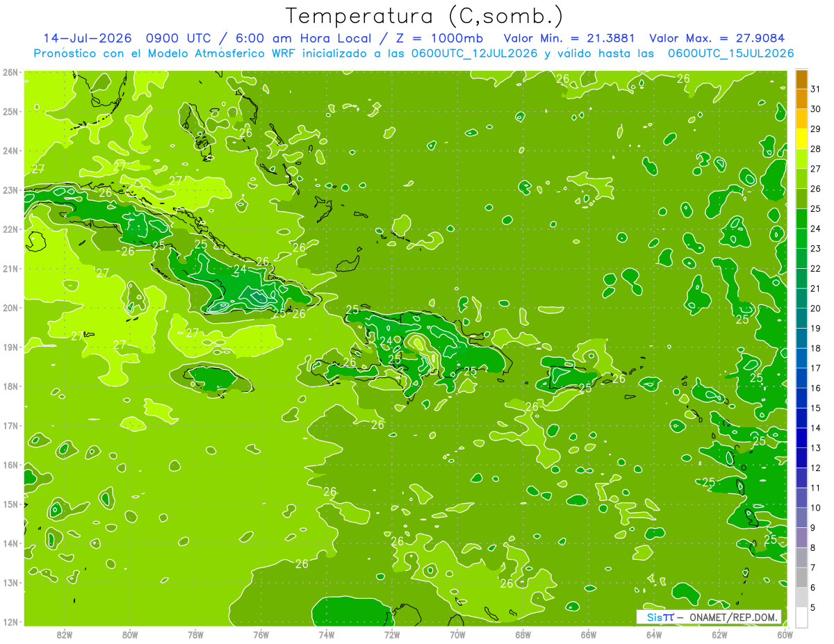Click 'Valor Min. = 21.3881' value
The image size is (834, 644).
(569, 38)
